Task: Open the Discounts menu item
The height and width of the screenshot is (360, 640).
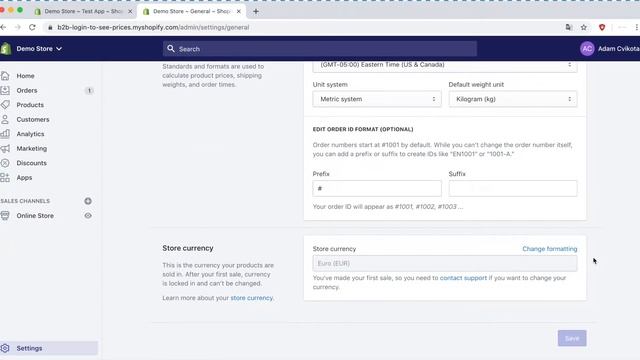Action: [32, 163]
